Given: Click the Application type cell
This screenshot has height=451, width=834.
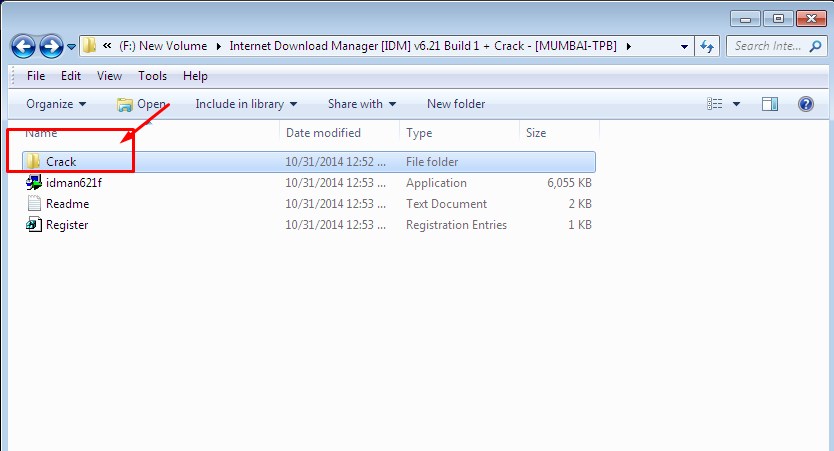Looking at the screenshot, I should [x=436, y=183].
